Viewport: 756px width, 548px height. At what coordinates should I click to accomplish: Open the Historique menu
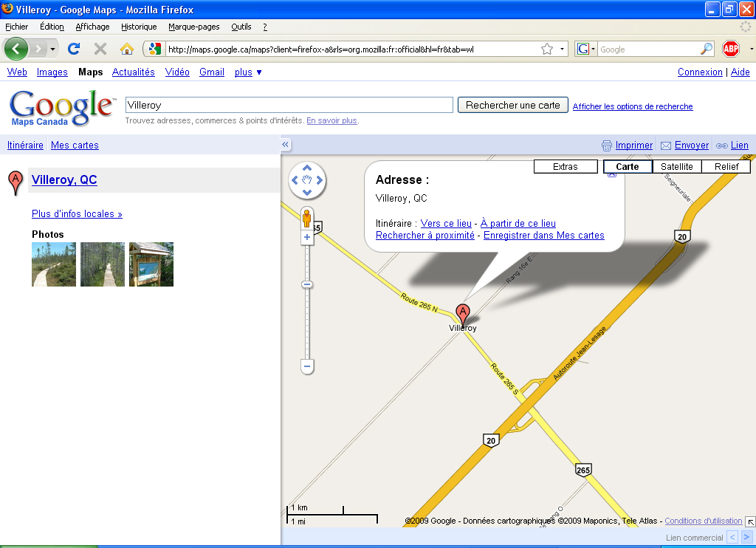(139, 27)
